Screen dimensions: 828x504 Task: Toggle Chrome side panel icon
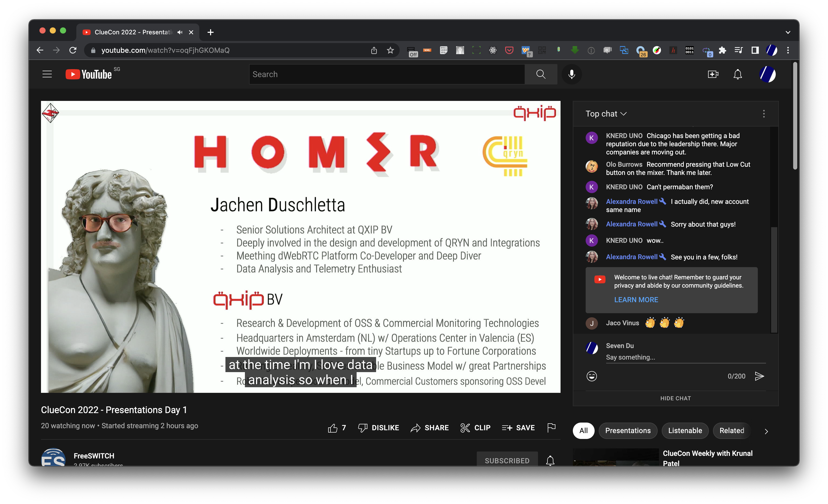pyautogui.click(x=755, y=50)
